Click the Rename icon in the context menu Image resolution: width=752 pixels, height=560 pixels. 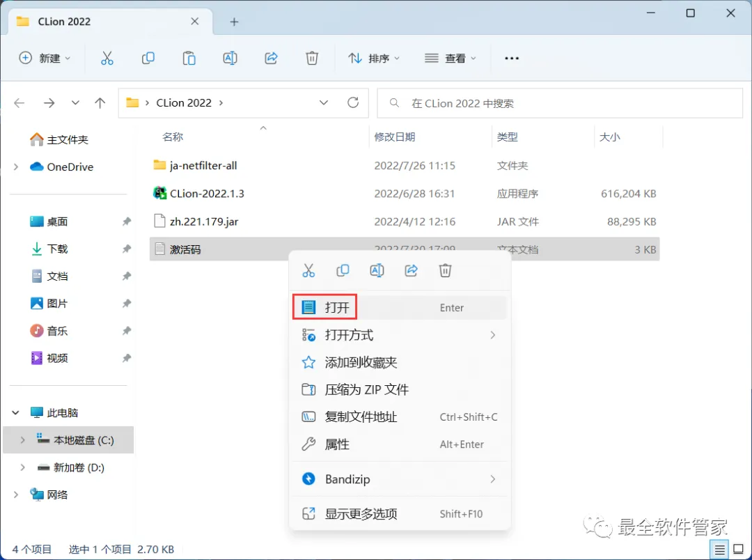coord(377,271)
